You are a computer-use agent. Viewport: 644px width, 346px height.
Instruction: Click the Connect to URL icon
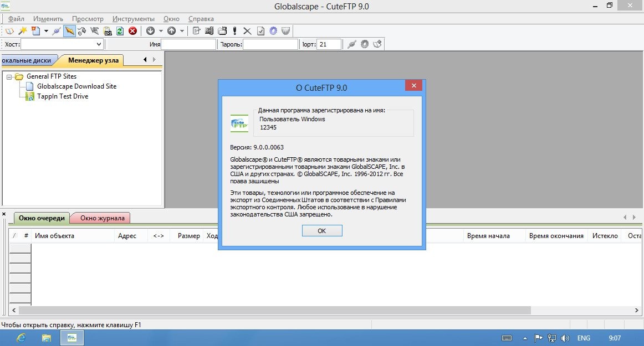coord(108,31)
